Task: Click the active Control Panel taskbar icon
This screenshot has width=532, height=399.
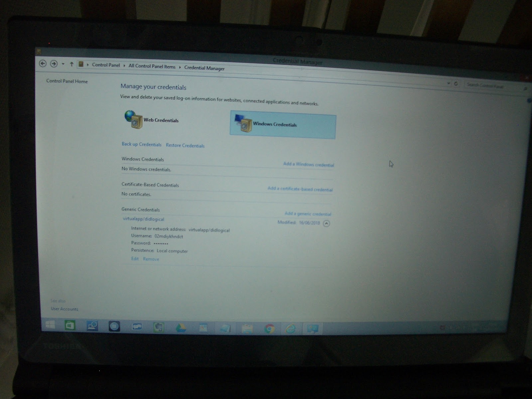Action: coord(312,329)
